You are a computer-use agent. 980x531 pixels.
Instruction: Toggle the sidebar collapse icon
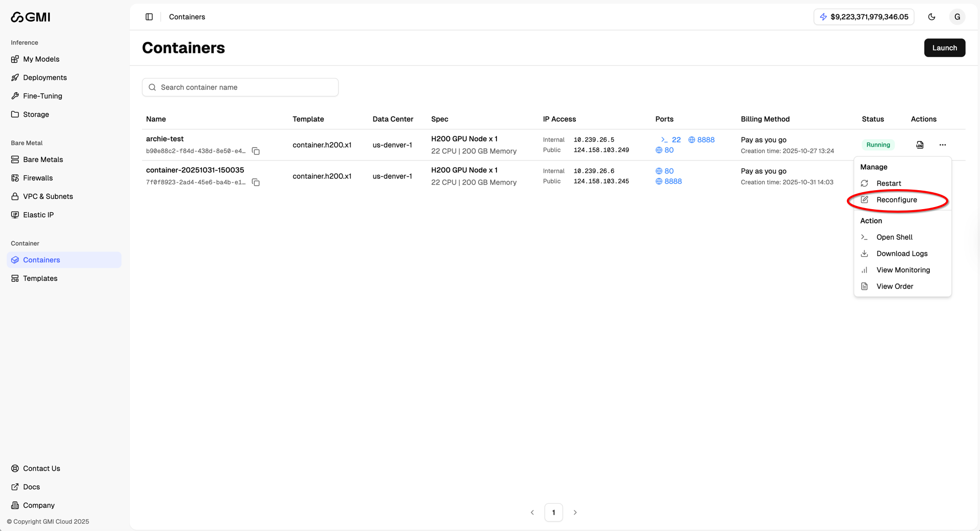tap(149, 17)
